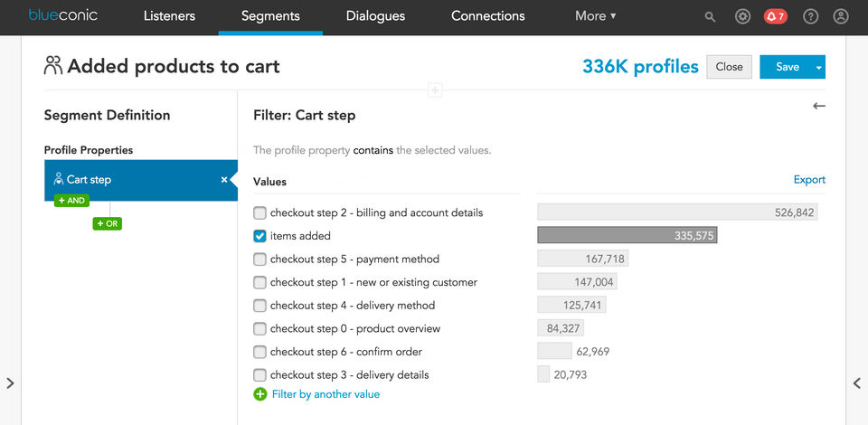Add a condition with the AND button
Image resolution: width=868 pixels, height=425 pixels.
click(71, 200)
